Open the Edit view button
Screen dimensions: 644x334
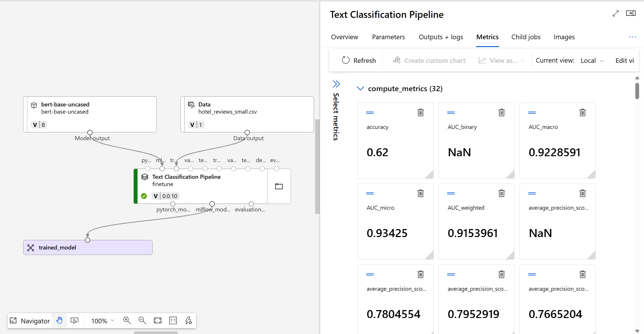click(624, 61)
